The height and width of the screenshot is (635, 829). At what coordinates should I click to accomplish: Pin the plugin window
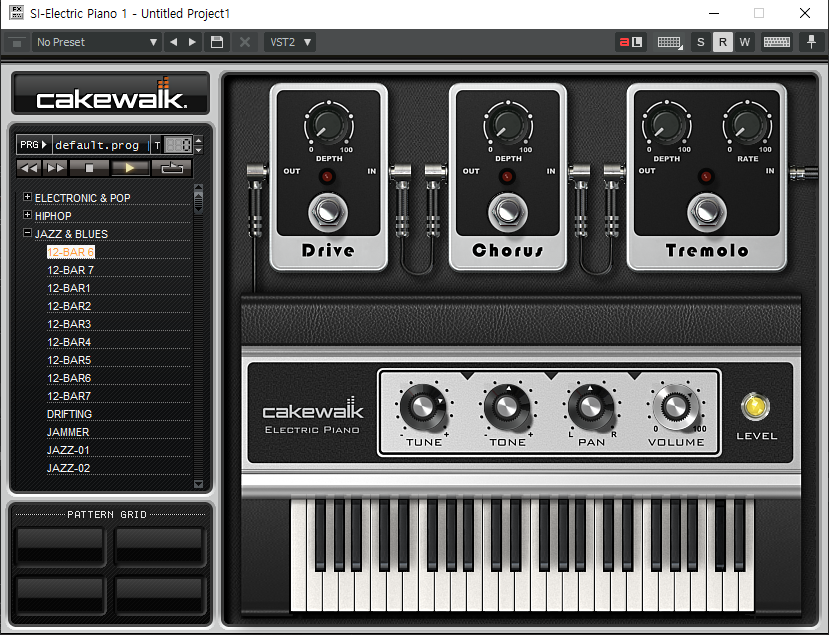pos(811,42)
